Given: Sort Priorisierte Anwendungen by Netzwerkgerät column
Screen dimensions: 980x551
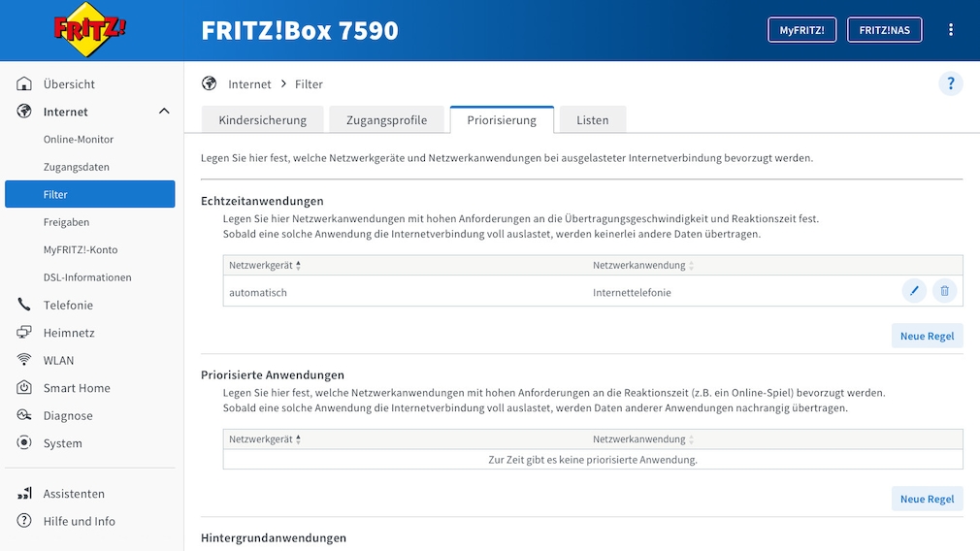Looking at the screenshot, I should click(265, 439).
